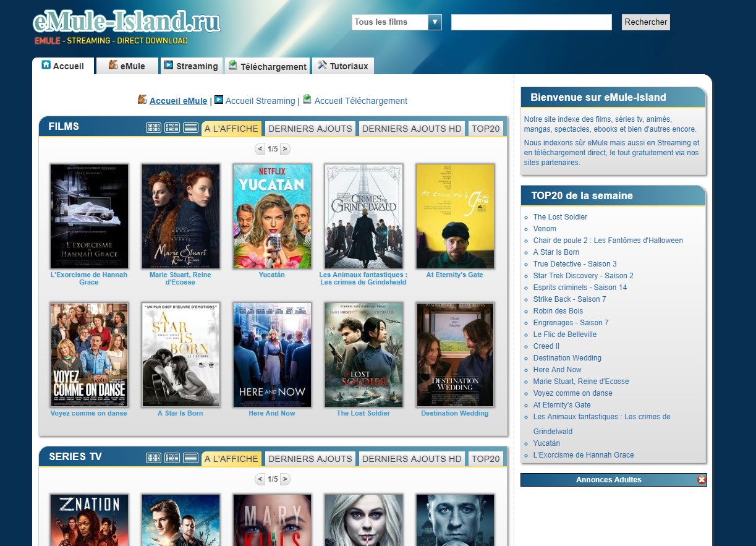
Task: Switch Series TV to plain list view icon
Action: [x=190, y=458]
